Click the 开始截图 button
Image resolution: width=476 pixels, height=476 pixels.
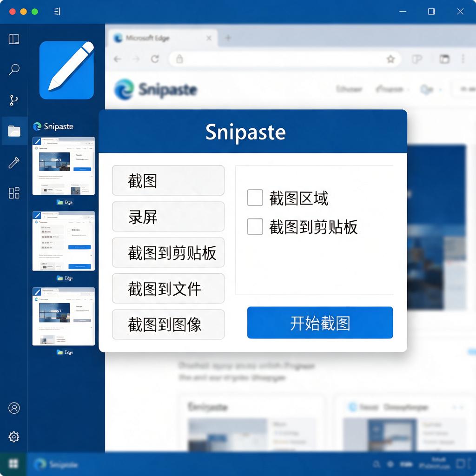point(320,323)
